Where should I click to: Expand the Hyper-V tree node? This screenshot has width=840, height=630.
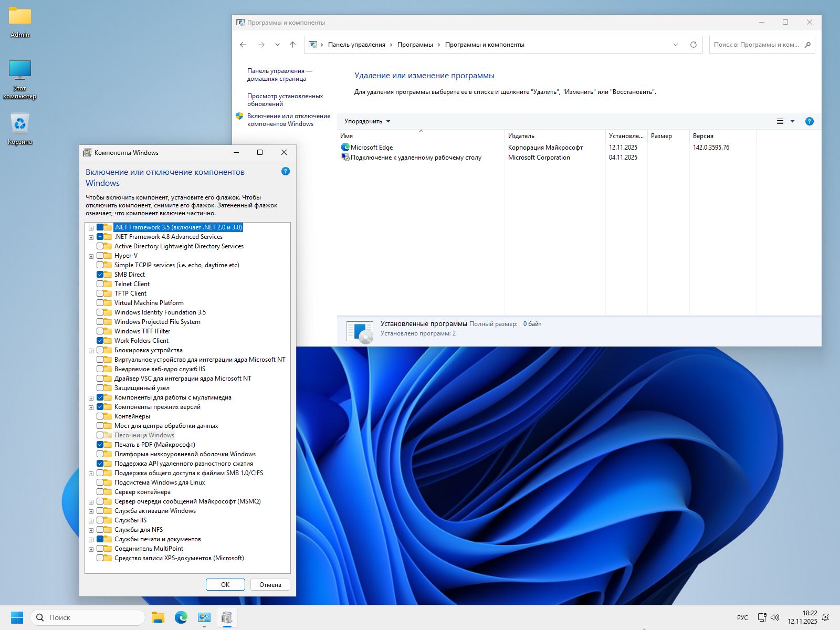pyautogui.click(x=91, y=256)
